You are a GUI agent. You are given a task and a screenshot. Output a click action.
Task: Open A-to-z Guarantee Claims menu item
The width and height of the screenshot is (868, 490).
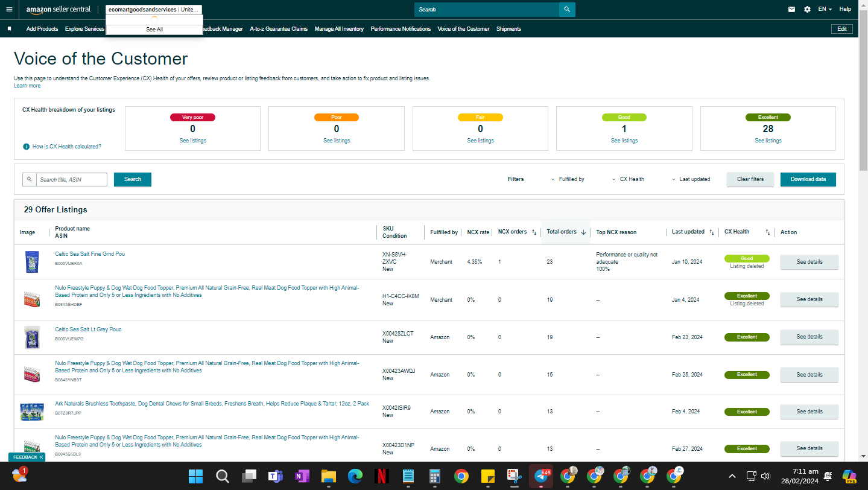pyautogui.click(x=279, y=29)
